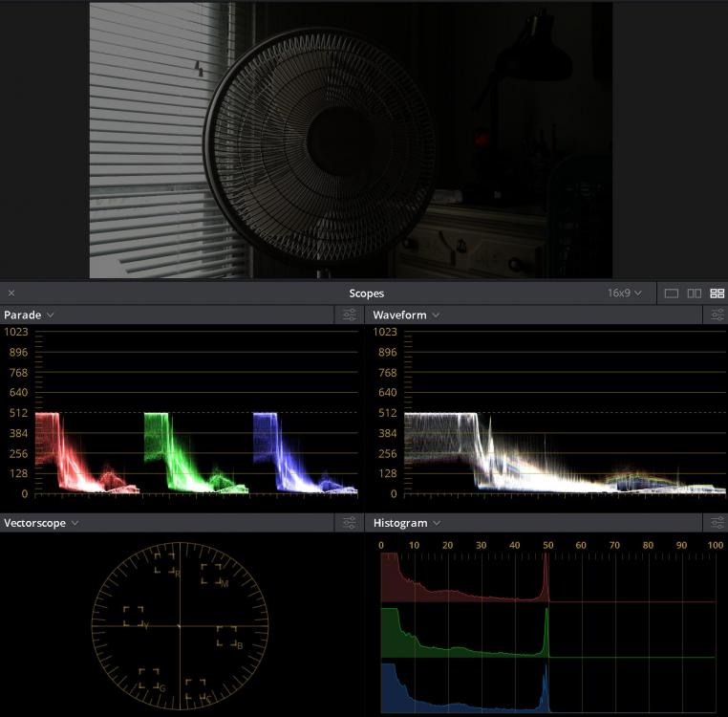Screen dimensions: 728x717
Task: Click the Scopes panel title
Action: point(366,293)
